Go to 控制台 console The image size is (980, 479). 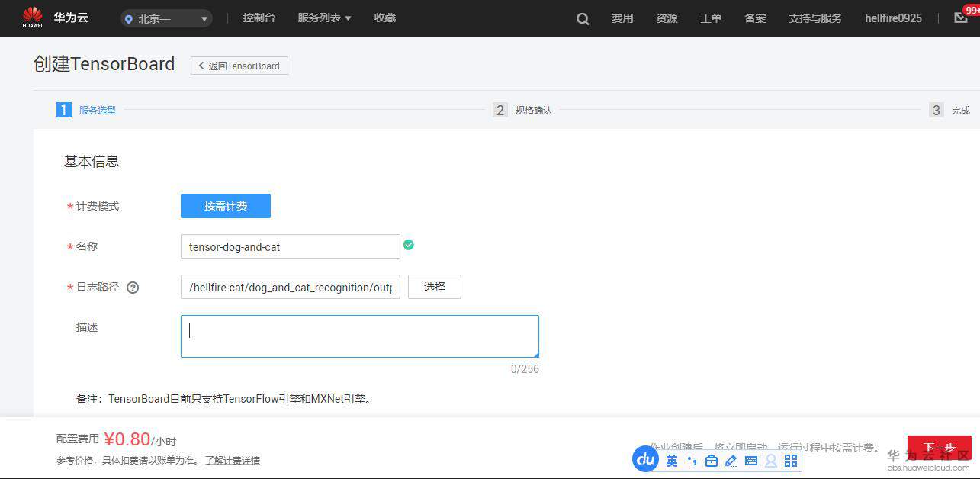tap(259, 18)
